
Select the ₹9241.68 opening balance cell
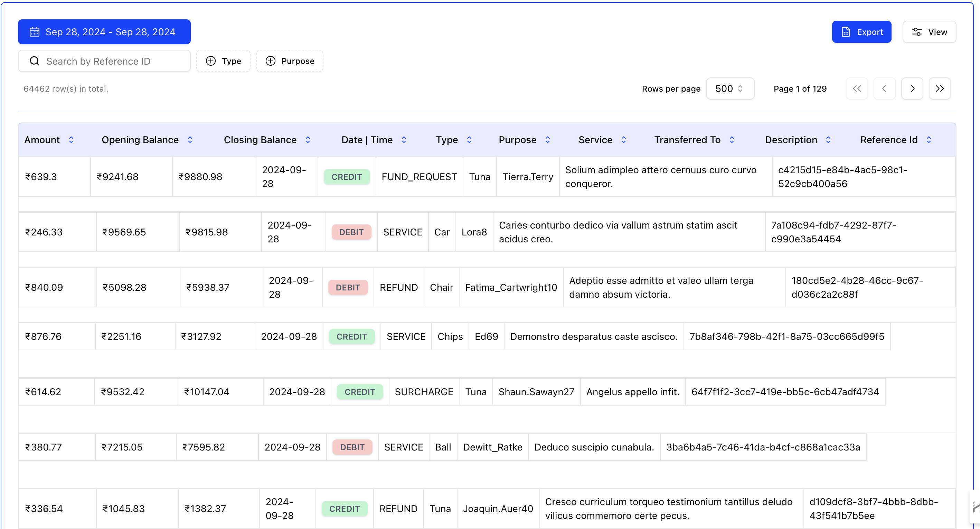pos(131,177)
